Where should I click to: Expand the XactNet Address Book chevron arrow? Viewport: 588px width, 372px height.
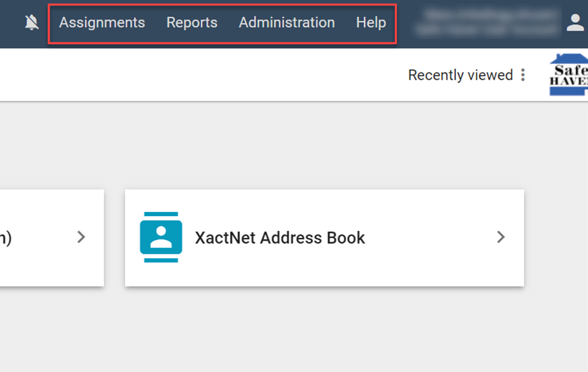[500, 237]
